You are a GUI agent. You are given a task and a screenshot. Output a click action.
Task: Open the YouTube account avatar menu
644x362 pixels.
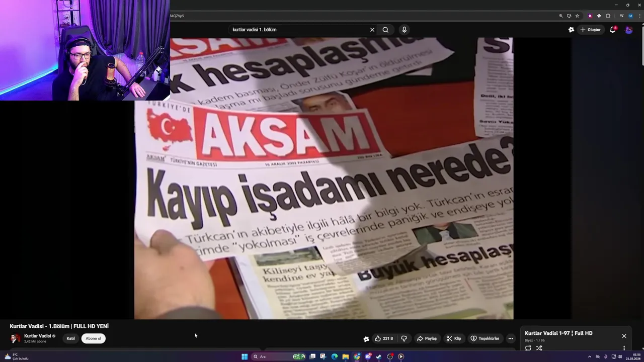629,30
